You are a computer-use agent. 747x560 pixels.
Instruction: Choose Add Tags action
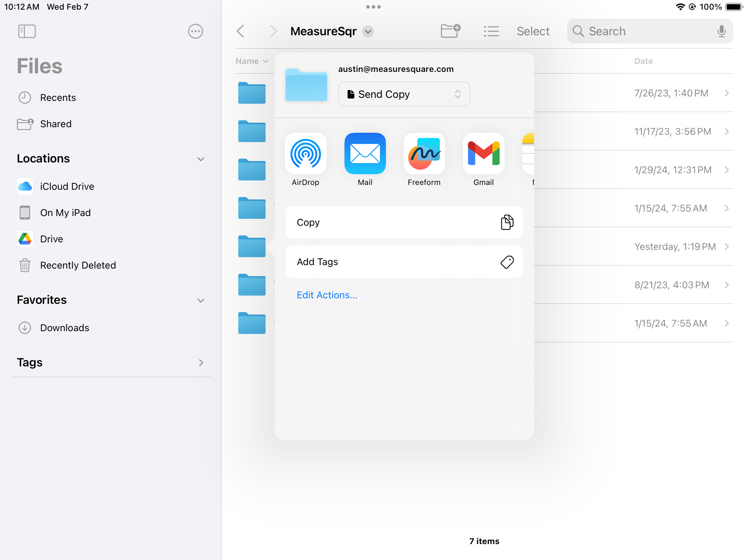[404, 262]
